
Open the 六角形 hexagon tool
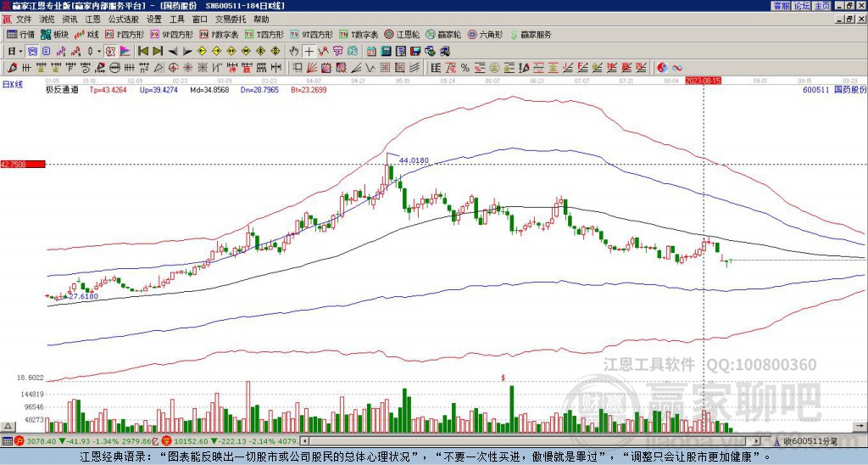[x=485, y=34]
